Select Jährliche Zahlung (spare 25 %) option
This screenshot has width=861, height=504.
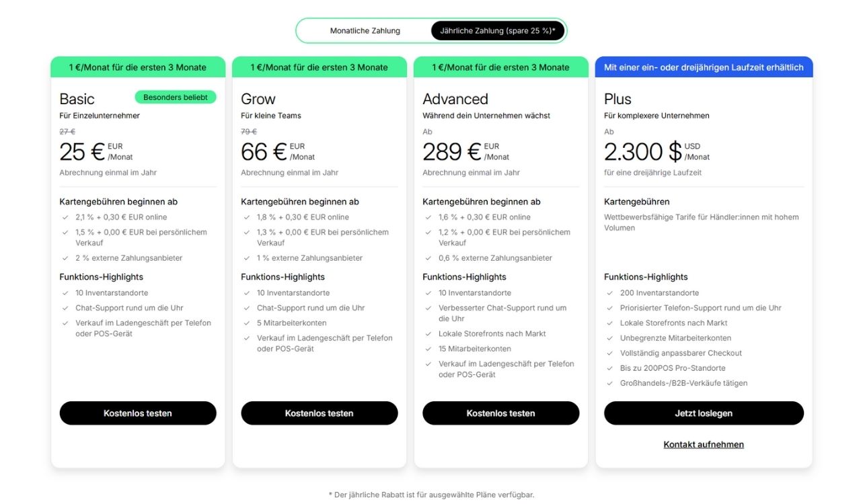click(498, 31)
